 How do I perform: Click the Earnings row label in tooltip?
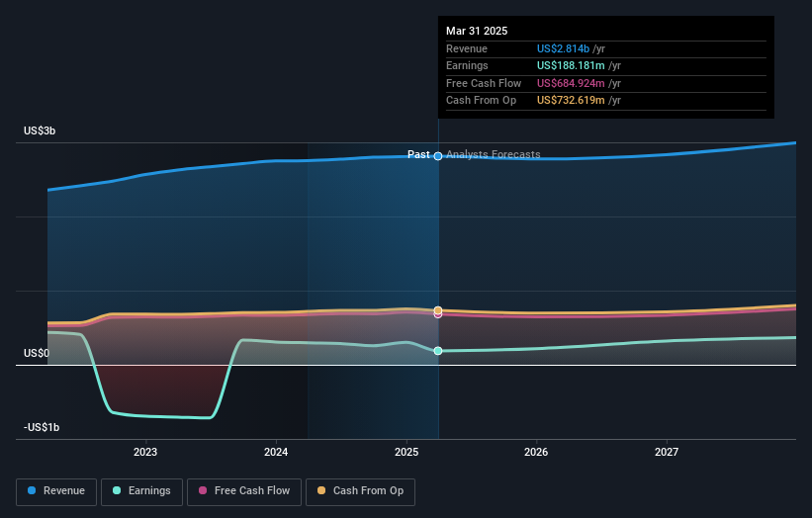(467, 65)
